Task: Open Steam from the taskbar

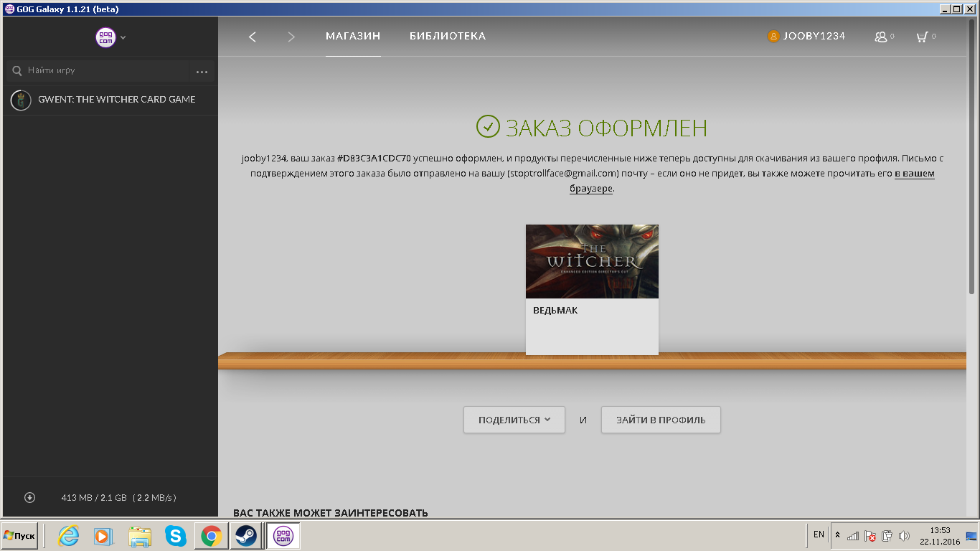Action: (x=246, y=536)
